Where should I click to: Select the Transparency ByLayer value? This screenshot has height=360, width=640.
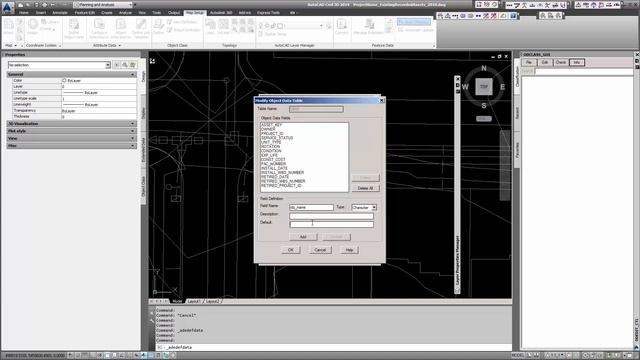[99, 111]
